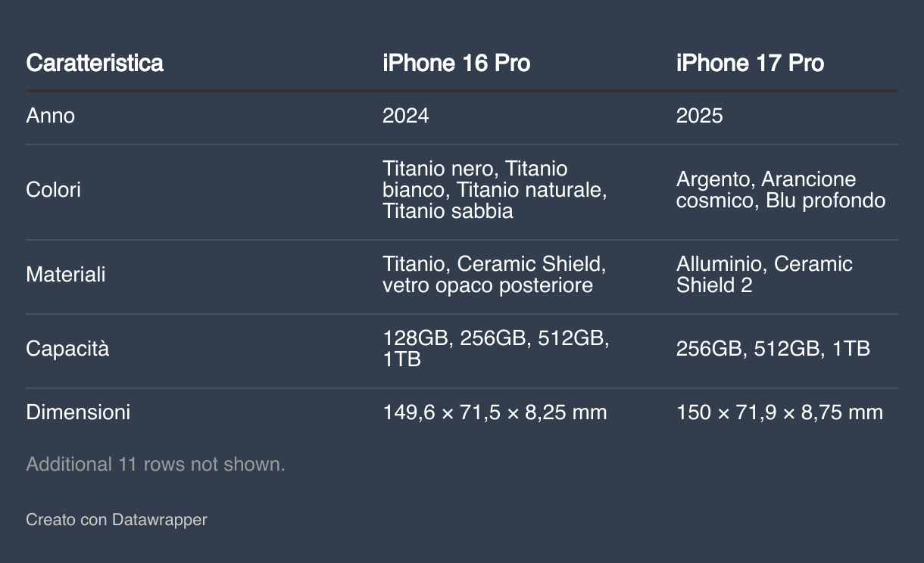The image size is (924, 563).
Task: Click the Titanio, Ceramic Shield materials cell
Action: 495,275
